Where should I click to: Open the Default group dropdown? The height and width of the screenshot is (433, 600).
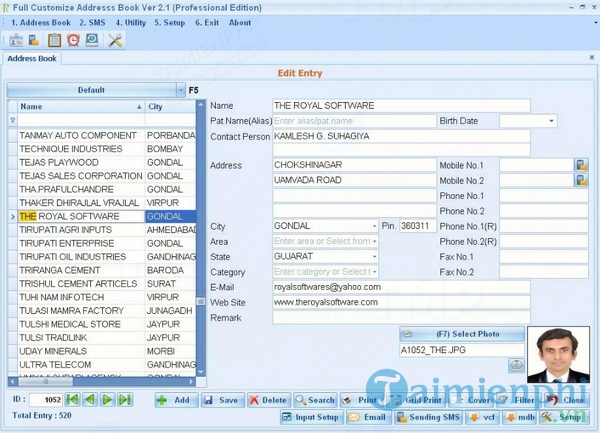click(181, 90)
